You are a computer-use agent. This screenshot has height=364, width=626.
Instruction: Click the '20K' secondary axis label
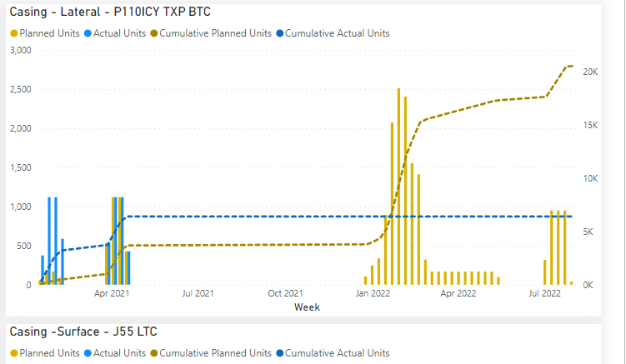pos(590,72)
